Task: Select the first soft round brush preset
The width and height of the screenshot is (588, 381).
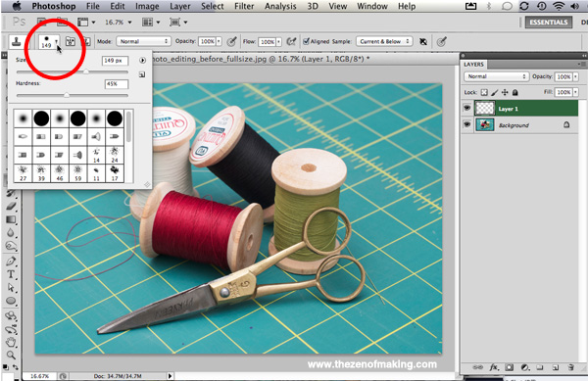Action: tap(23, 119)
